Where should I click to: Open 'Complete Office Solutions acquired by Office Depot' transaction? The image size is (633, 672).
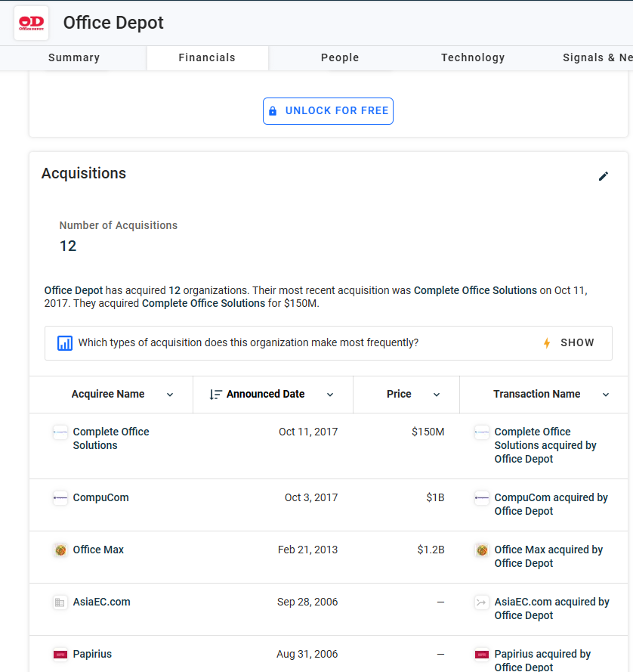(x=545, y=445)
